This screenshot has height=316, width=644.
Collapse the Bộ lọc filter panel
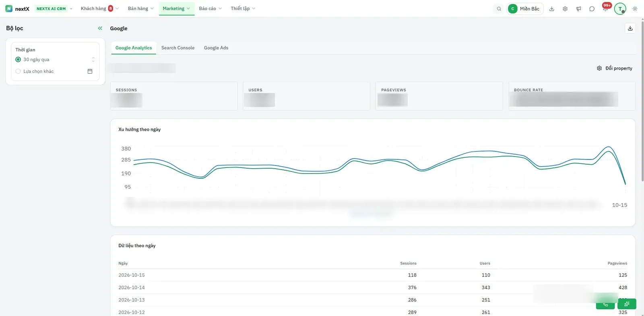(x=100, y=28)
